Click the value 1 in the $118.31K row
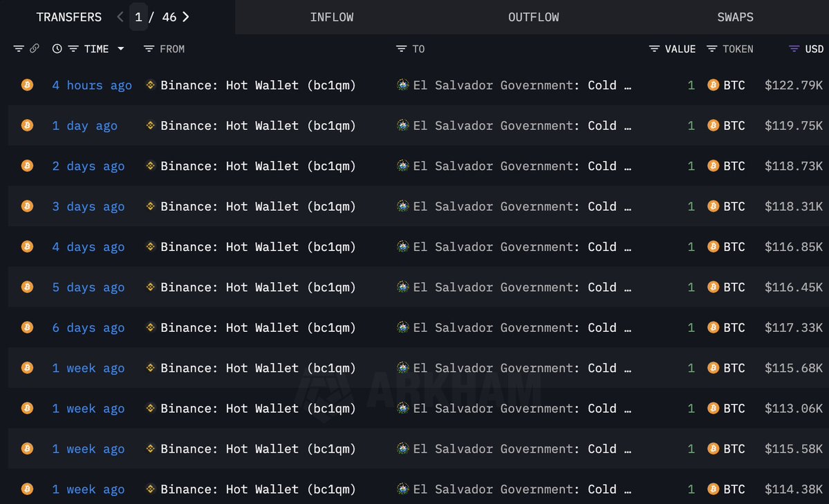The width and height of the screenshot is (829, 504). 691,206
